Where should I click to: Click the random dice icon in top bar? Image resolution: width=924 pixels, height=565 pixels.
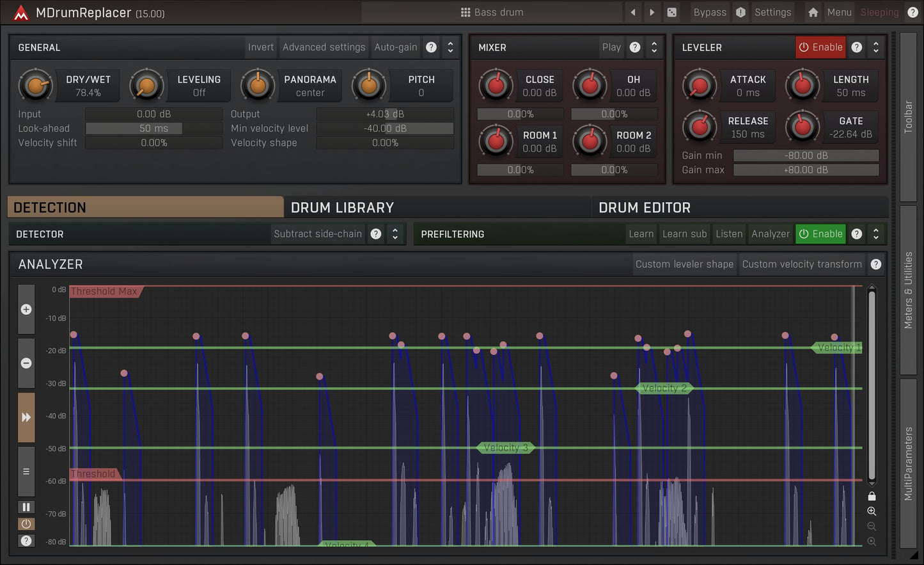[671, 12]
